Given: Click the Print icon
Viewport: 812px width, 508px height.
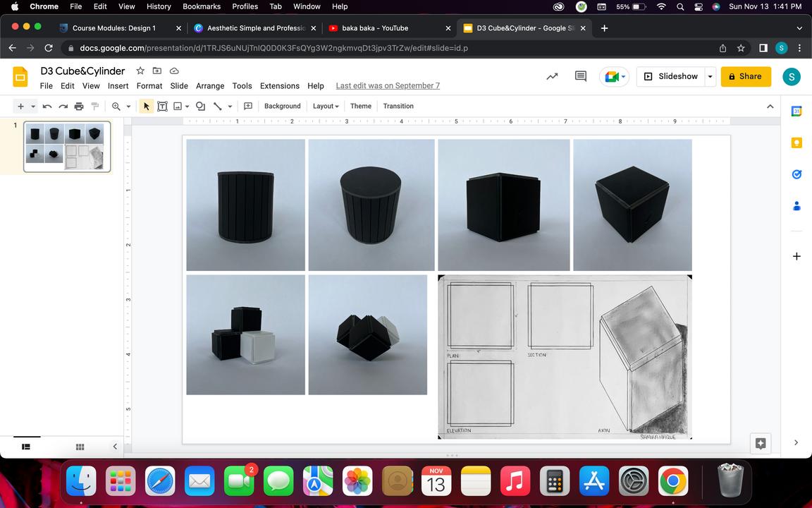Looking at the screenshot, I should click(x=79, y=107).
